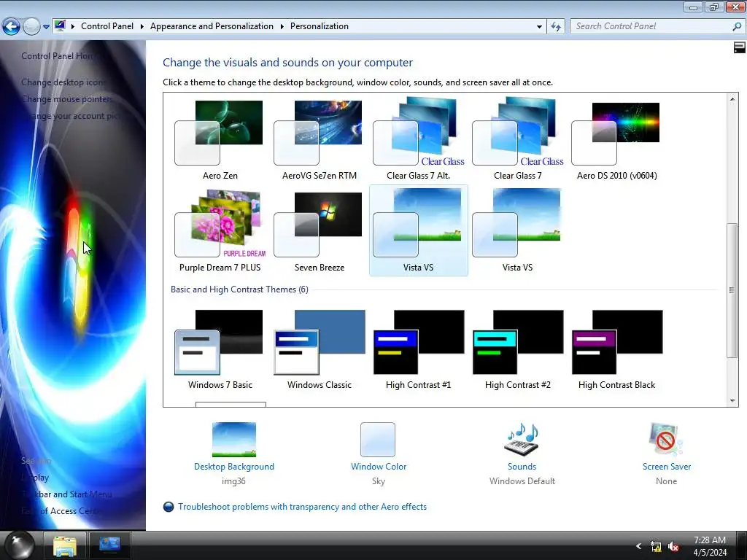Viewport: 747px width, 560px height.
Task: Pick the High Contrast #2 theme
Action: [517, 349]
